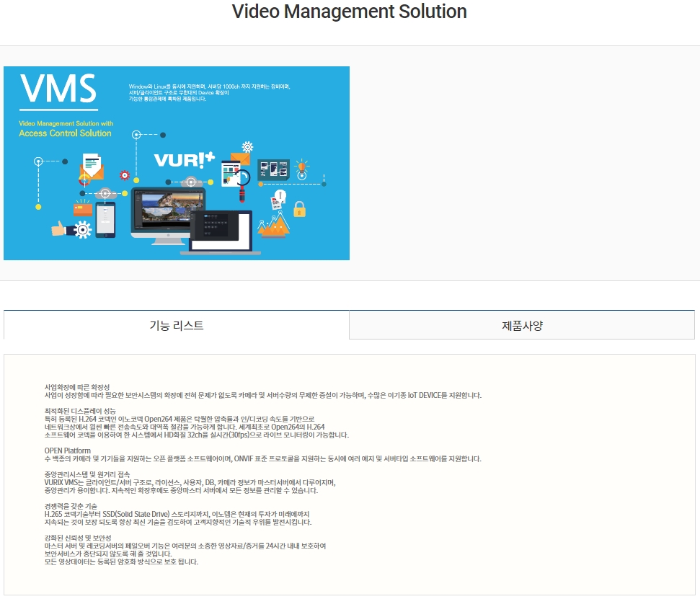Viewport: 700px width, 599px height.
Task: Click the large VMS title in banner
Action: tap(58, 89)
